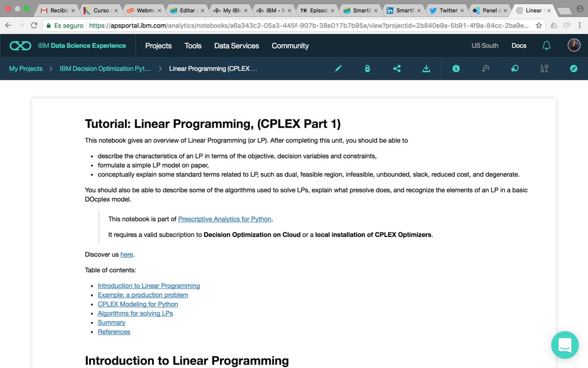Open the compass find resources icon
This screenshot has height=368, width=588.
(x=574, y=69)
